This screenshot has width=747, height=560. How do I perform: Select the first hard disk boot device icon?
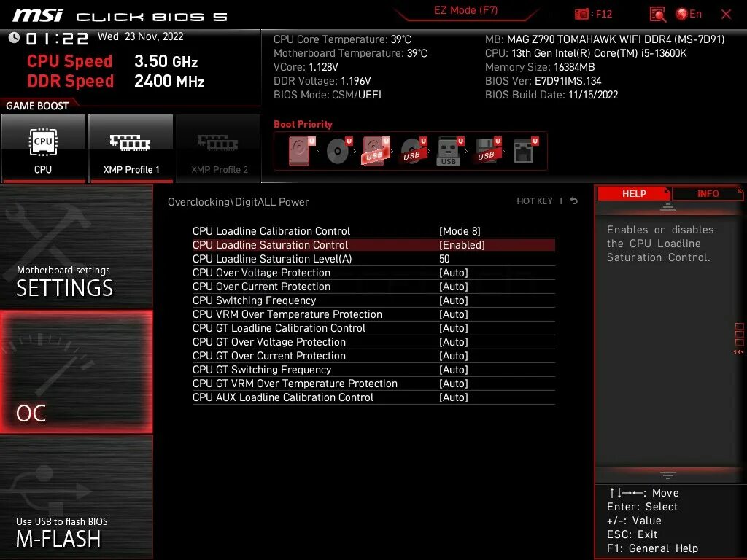[301, 151]
